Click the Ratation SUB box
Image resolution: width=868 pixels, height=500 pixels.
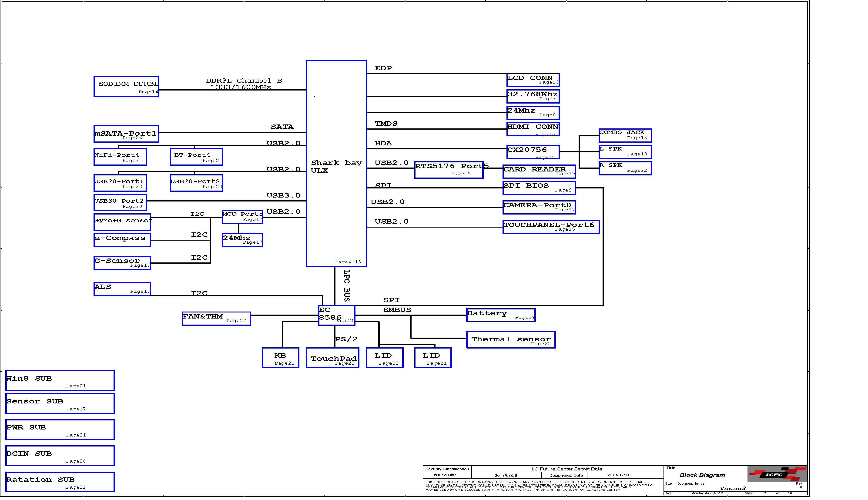[x=60, y=482]
